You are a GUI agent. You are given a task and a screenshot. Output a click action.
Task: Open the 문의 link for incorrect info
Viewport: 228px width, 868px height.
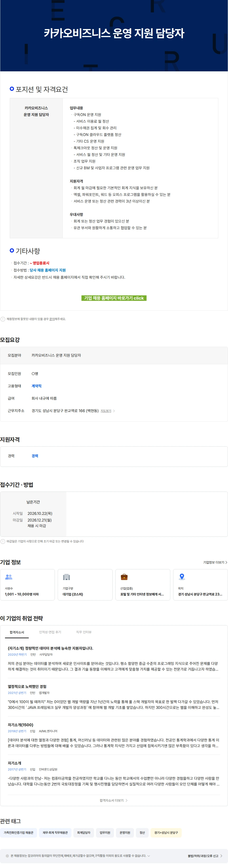pyautogui.click(x=52, y=319)
